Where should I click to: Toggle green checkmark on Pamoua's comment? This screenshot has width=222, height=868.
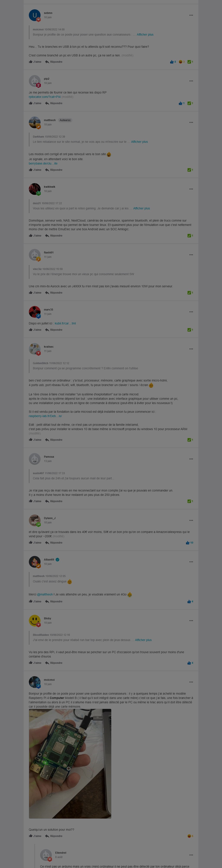click(190, 501)
